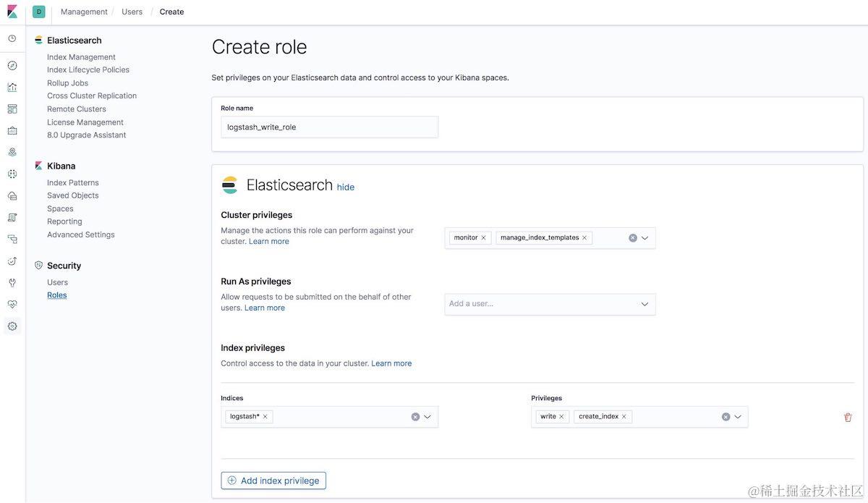Click the Management gear icon
Image resolution: width=868 pixels, height=503 pixels.
click(x=12, y=326)
